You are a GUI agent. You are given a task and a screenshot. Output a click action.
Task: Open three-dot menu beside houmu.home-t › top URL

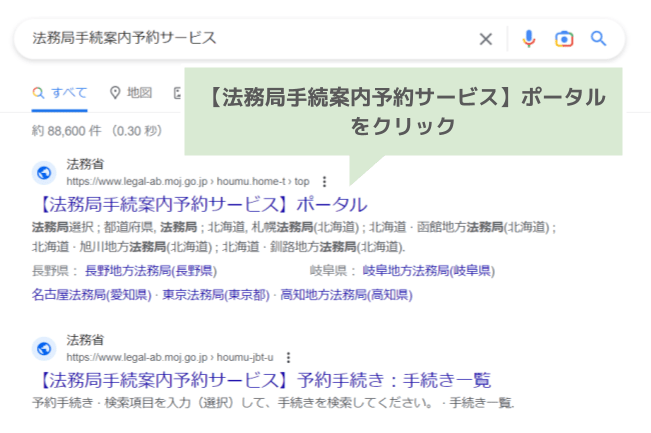click(324, 181)
